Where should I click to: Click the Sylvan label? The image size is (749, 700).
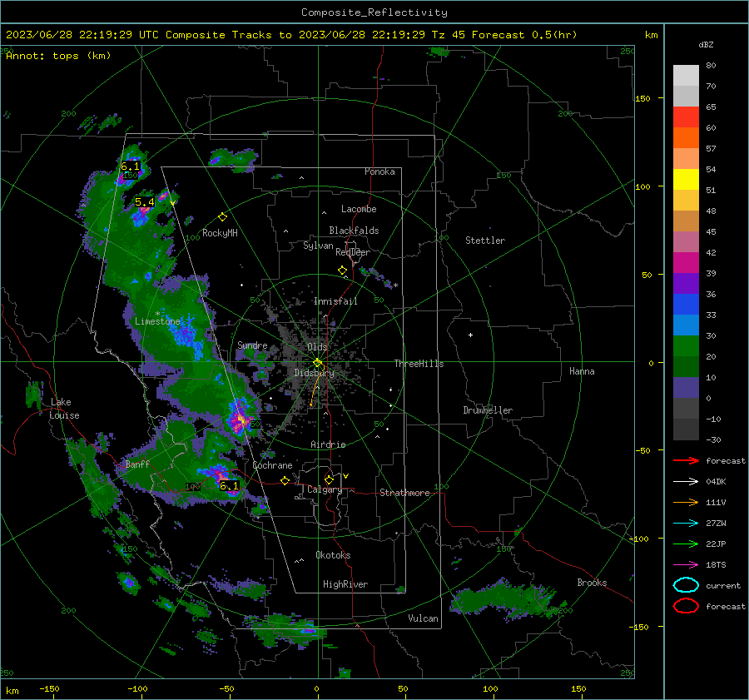click(x=318, y=246)
